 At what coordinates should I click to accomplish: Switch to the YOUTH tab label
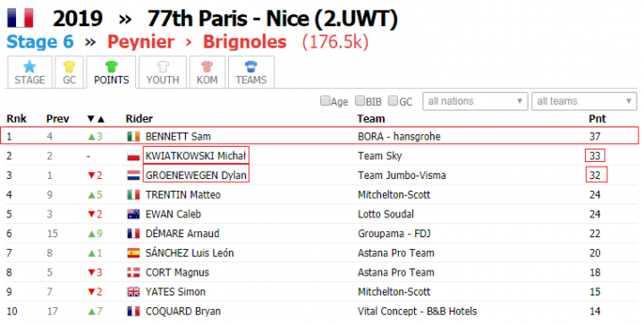coord(163,80)
